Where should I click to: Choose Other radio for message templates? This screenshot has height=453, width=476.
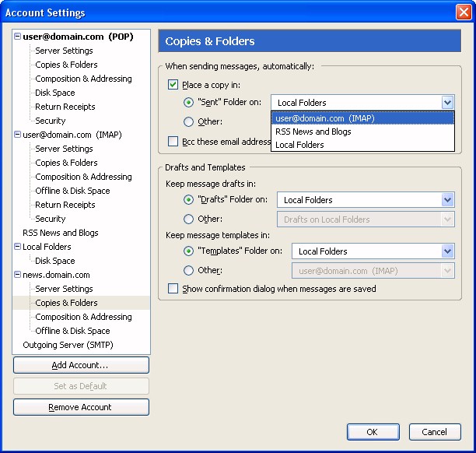pyautogui.click(x=188, y=270)
